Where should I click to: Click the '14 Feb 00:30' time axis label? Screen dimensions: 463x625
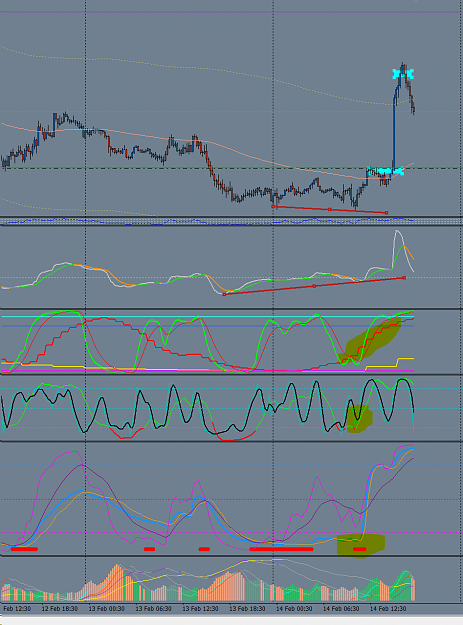tap(294, 609)
